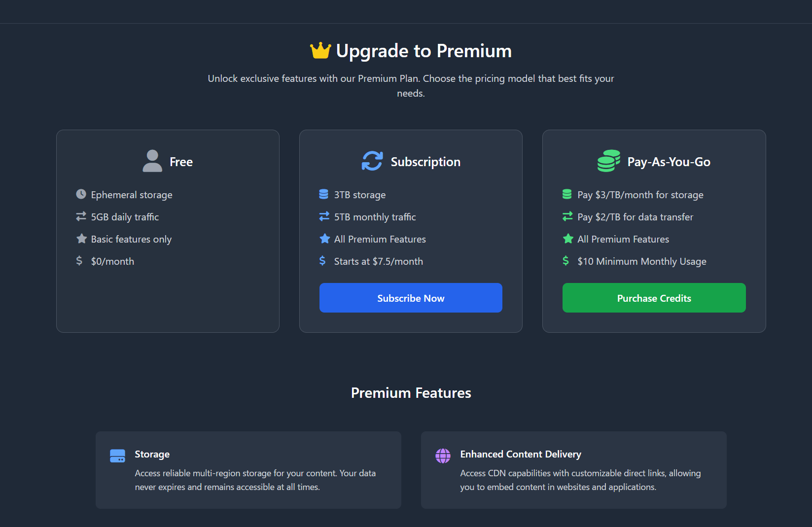Click the Storage feature drive icon

[118, 456]
